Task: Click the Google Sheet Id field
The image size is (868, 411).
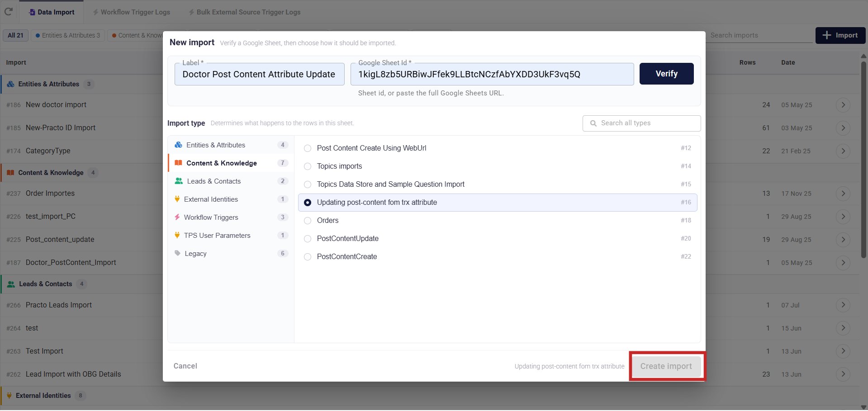Action: [492, 74]
